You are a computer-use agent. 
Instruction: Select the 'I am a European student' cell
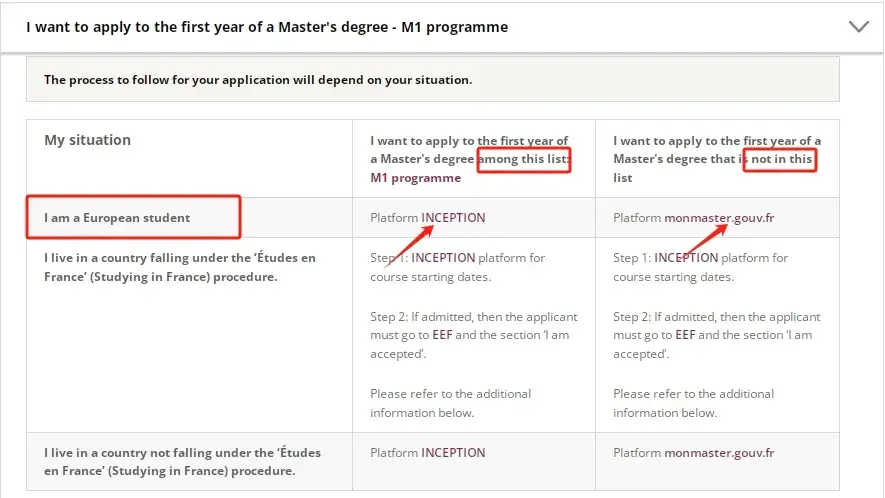coord(117,217)
